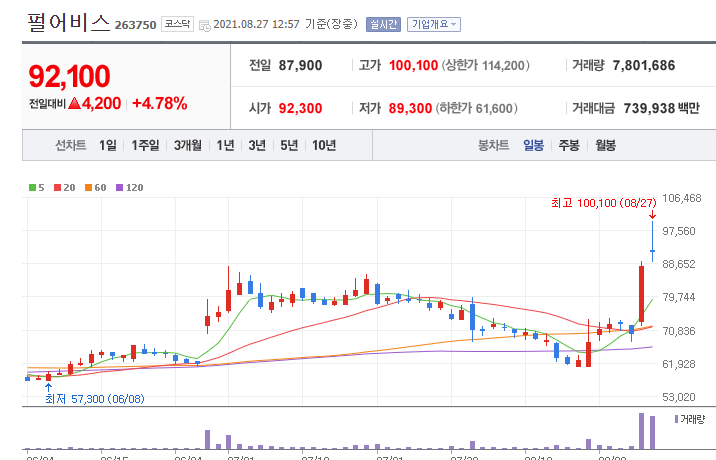Show the 3년 line chart

click(257, 145)
